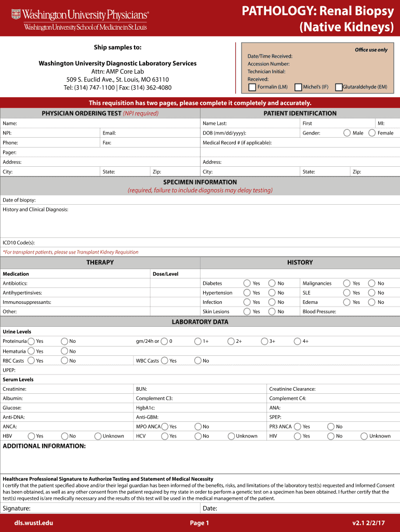The image size is (400, 532).
Task: Choose 3+ for proteinuria level
Action: 264,341
